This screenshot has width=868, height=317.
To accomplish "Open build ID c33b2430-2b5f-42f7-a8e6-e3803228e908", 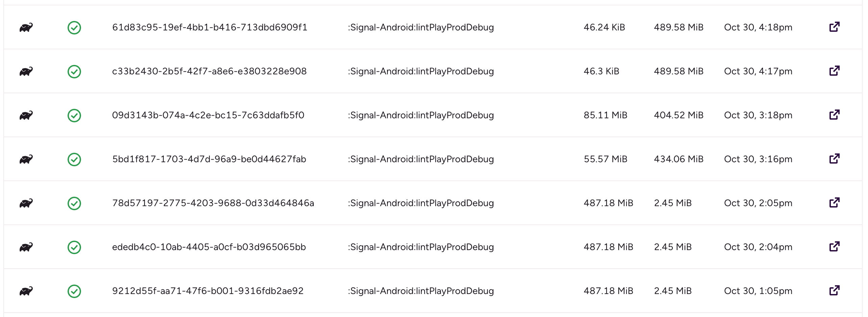I will pos(209,71).
